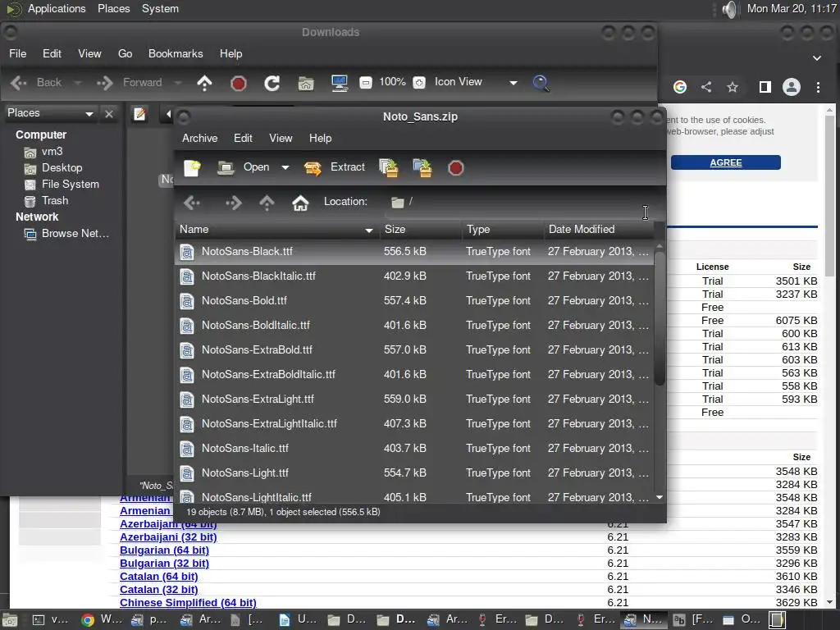Select NotoSans-BoldItalic.ttf file
This screenshot has height=630, width=840.
[414, 326]
